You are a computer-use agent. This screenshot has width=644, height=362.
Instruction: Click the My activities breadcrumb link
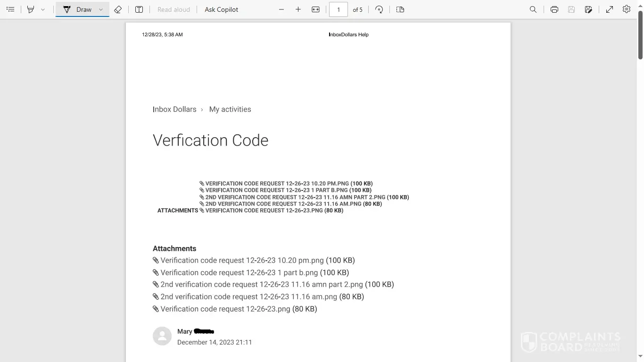230,109
